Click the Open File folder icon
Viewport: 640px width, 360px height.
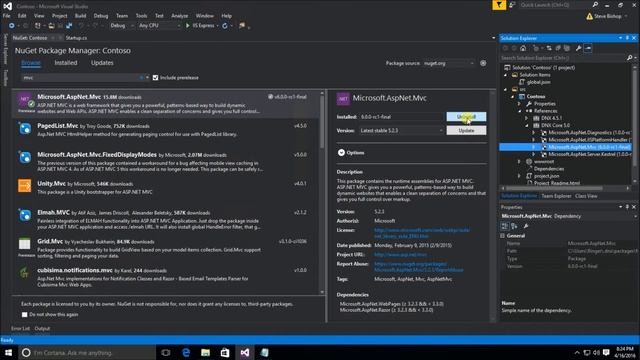(x=51, y=26)
